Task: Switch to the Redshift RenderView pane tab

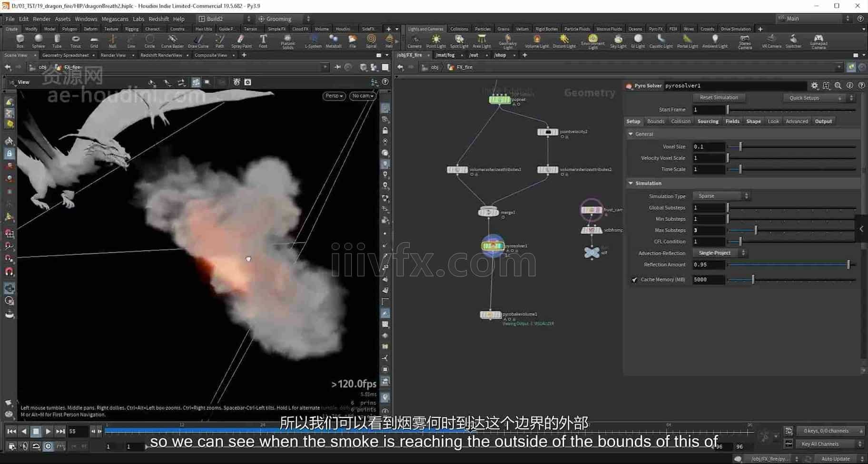Action: [161, 55]
